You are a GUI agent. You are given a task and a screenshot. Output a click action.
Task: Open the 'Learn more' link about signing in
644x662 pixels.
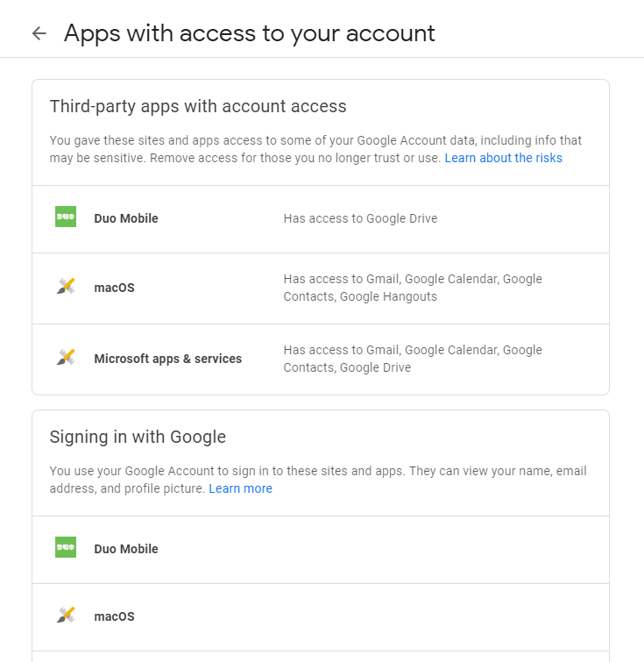pyautogui.click(x=241, y=488)
